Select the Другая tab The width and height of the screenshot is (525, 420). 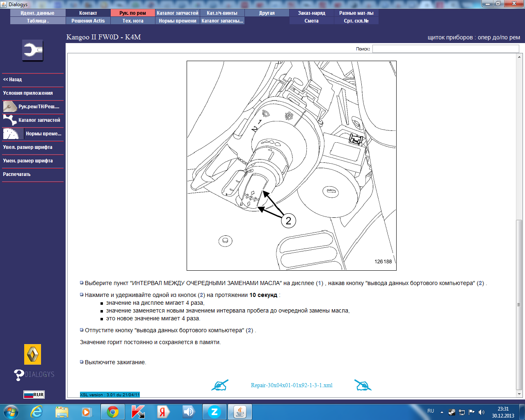pos(267,13)
